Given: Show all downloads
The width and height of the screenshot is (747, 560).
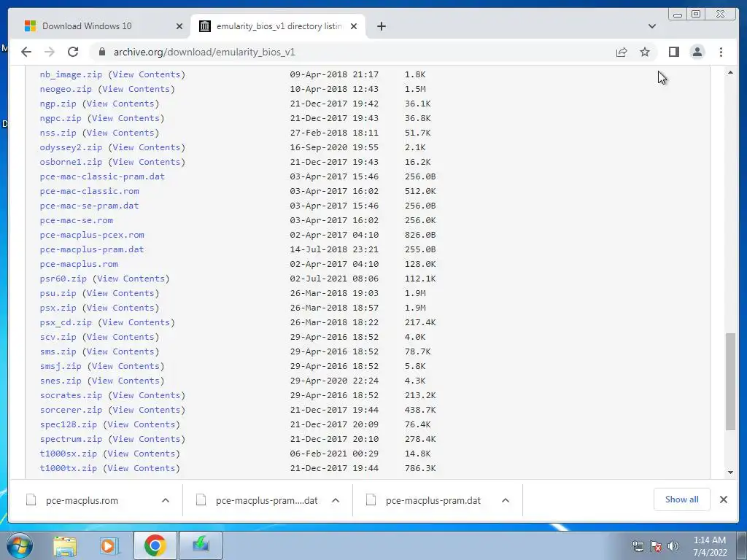Looking at the screenshot, I should tap(682, 499).
